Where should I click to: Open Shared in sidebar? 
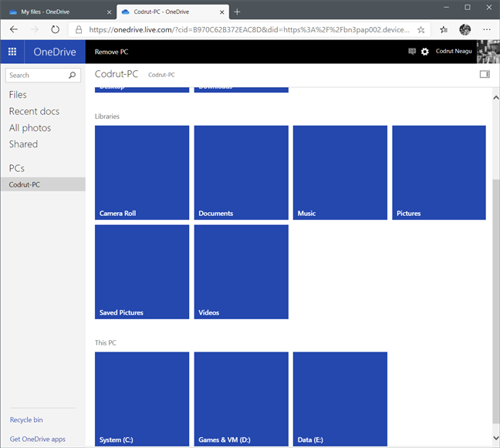tap(23, 144)
